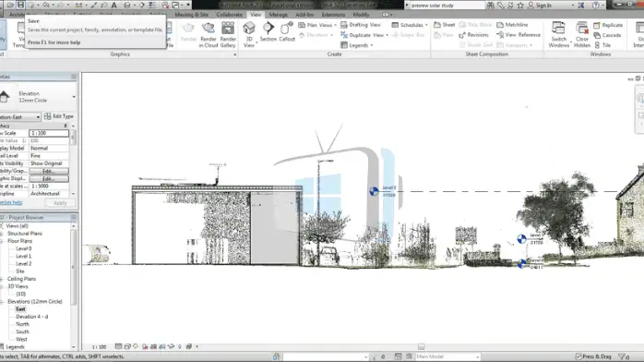Screen dimensions: 644x362
Task: Create a Drafting View
Action: click(361, 25)
